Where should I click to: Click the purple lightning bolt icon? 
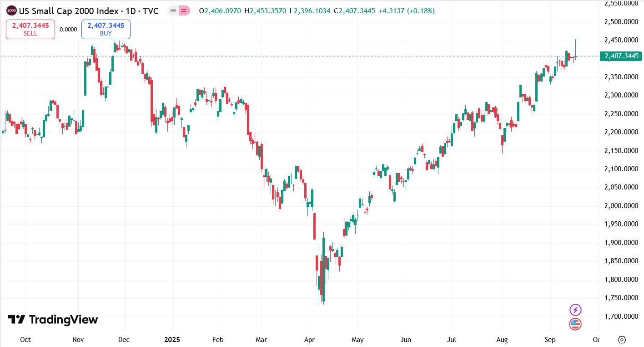click(x=575, y=310)
